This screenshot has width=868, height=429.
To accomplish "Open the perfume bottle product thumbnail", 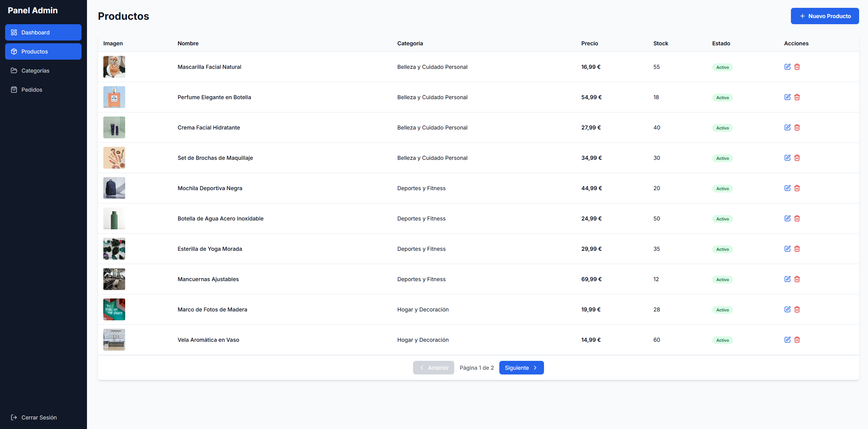I will [x=114, y=97].
